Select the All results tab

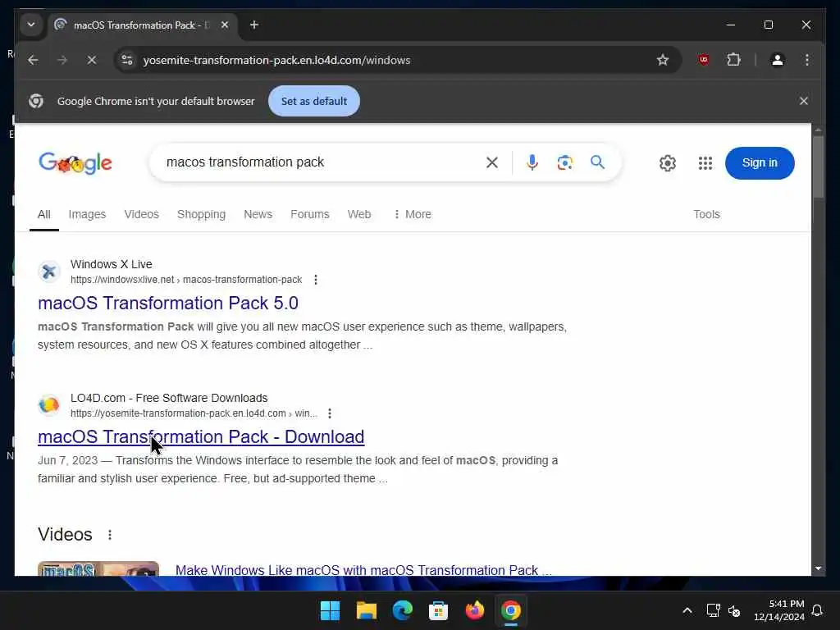44,214
